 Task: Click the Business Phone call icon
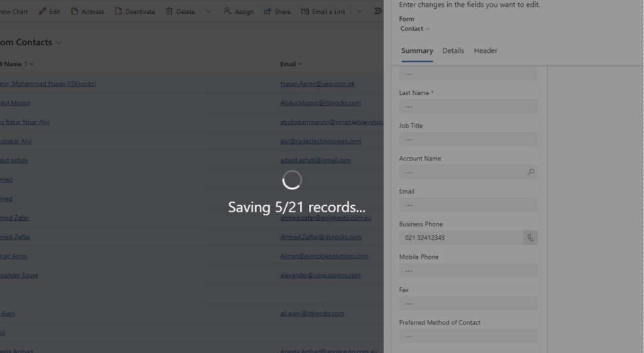pyautogui.click(x=530, y=238)
